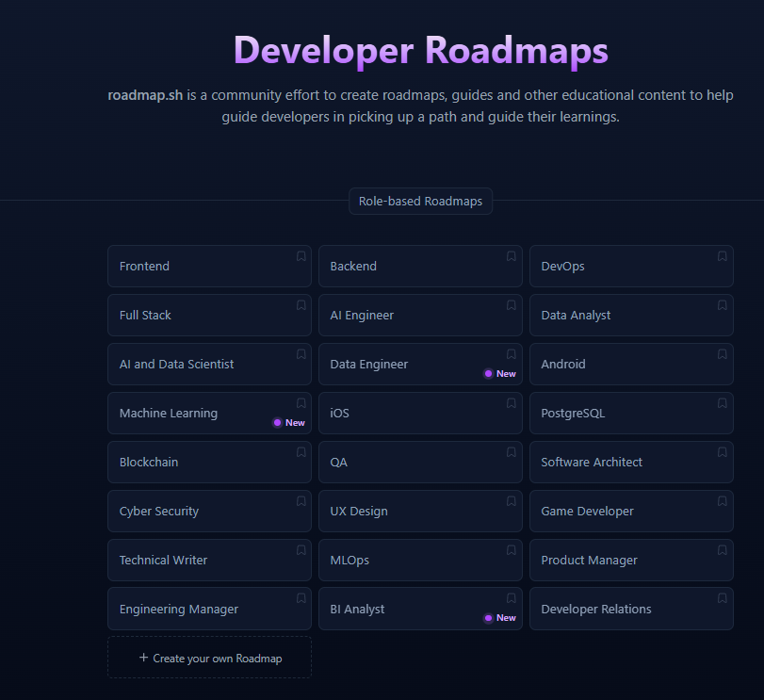Open the Software Architect roadmap
The height and width of the screenshot is (700, 764).
click(631, 462)
